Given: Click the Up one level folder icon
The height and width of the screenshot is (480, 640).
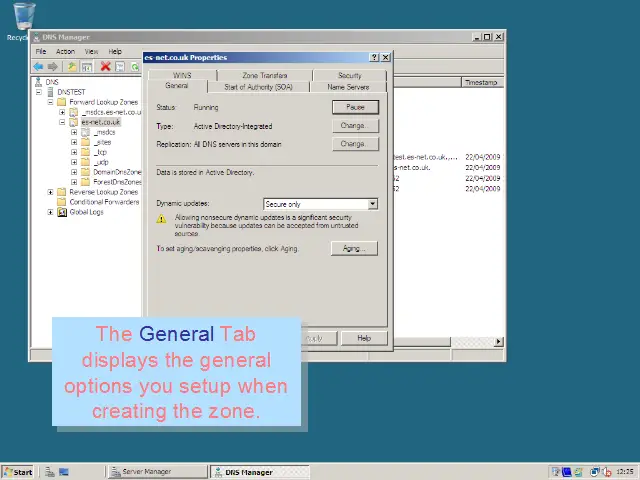Looking at the screenshot, I should (x=72, y=66).
